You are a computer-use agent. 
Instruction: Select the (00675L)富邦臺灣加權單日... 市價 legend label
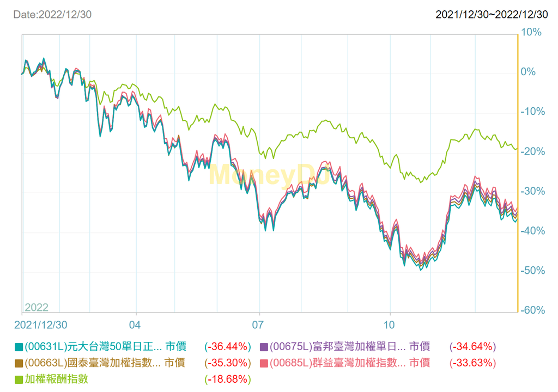point(350,346)
